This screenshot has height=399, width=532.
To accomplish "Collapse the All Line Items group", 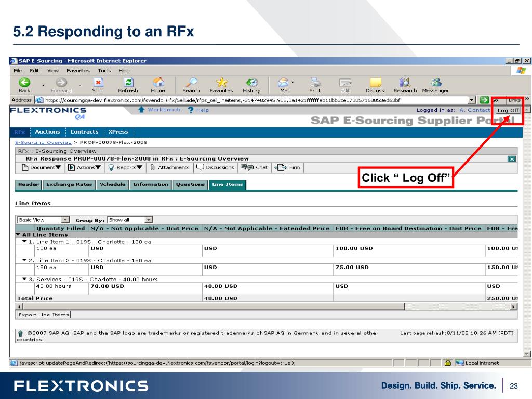I will 18,235.
